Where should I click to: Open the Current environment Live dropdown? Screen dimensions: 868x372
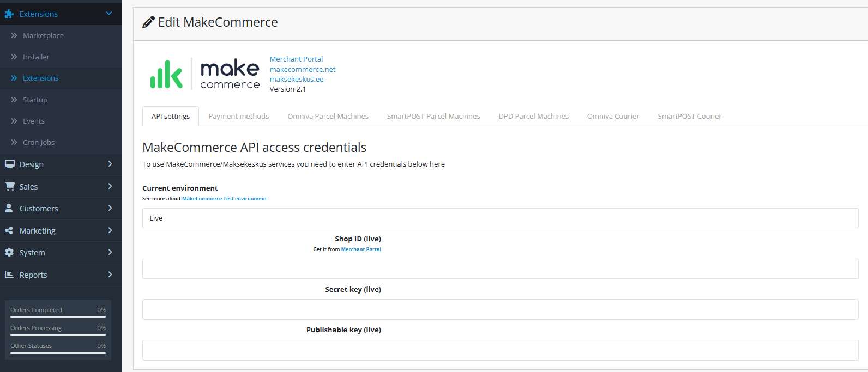500,218
